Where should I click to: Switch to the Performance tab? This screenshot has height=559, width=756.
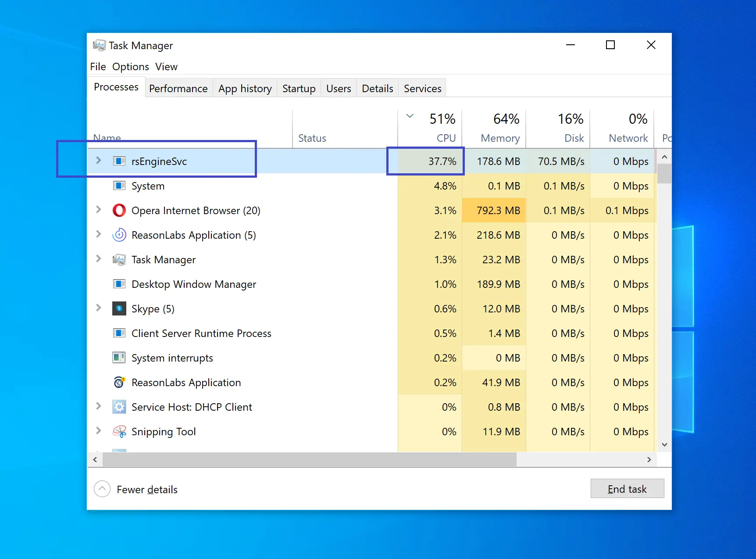click(178, 89)
